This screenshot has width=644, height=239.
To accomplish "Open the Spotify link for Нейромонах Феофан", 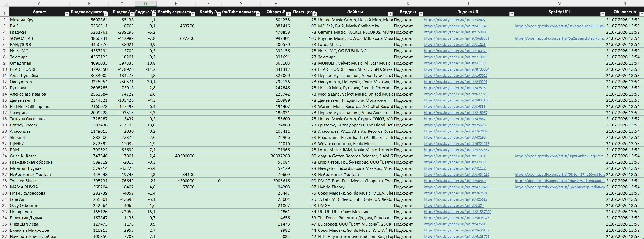I will pos(560,174).
